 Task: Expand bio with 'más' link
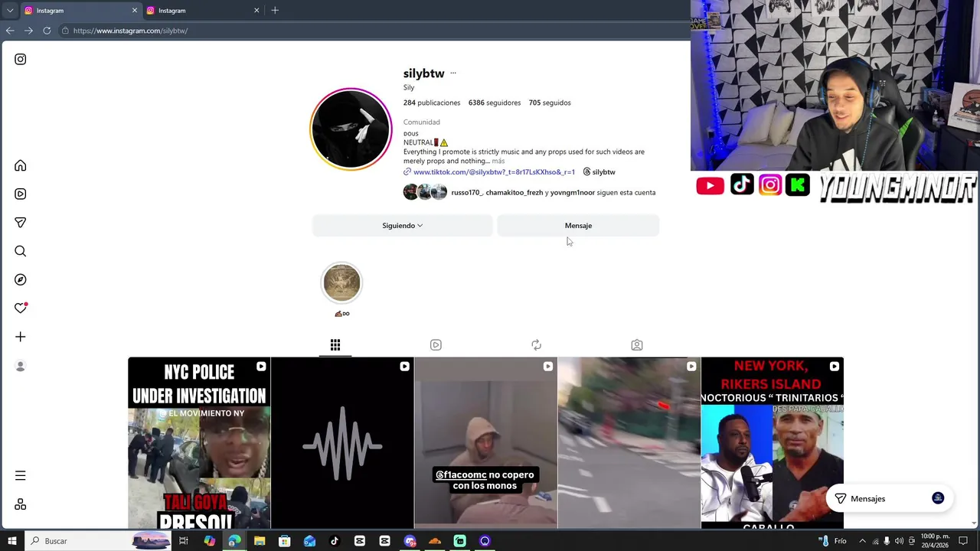498,161
